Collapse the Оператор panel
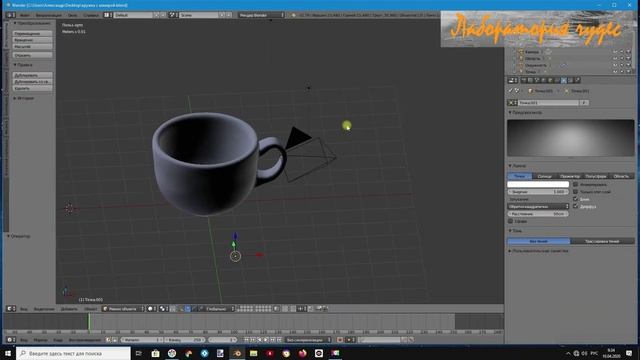 [x=19, y=236]
